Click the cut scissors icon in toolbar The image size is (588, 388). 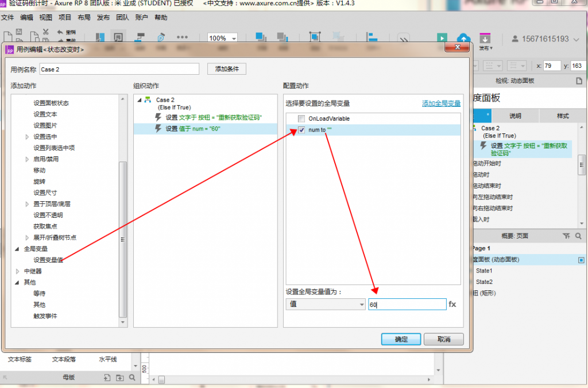tap(45, 32)
